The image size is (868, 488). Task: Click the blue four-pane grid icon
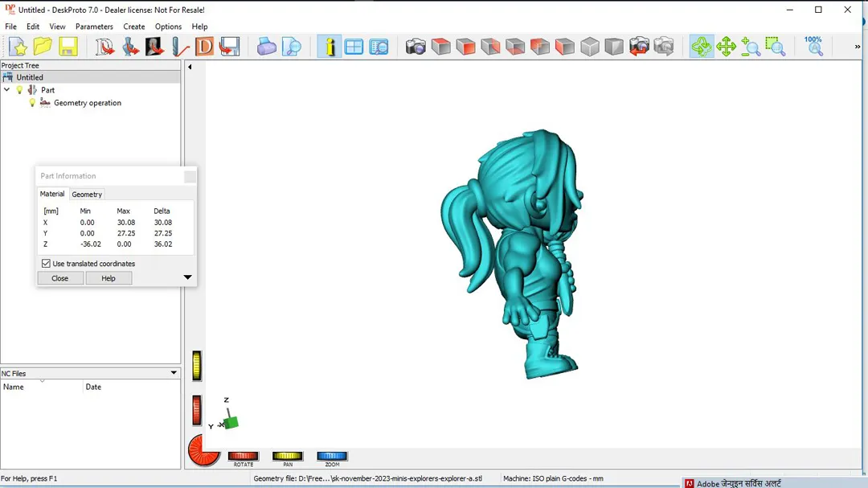354,47
